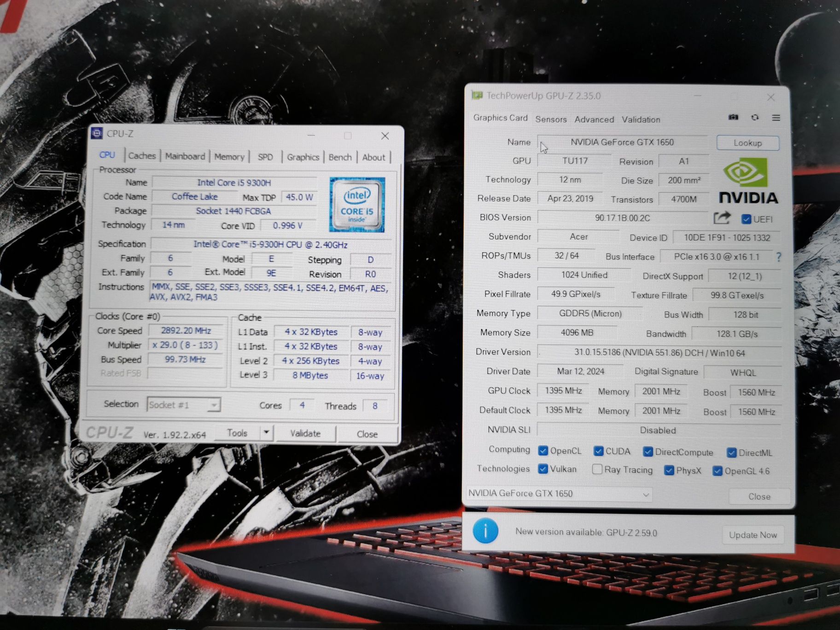Click the Intel Core i5 logo
The image size is (840, 630).
[357, 204]
